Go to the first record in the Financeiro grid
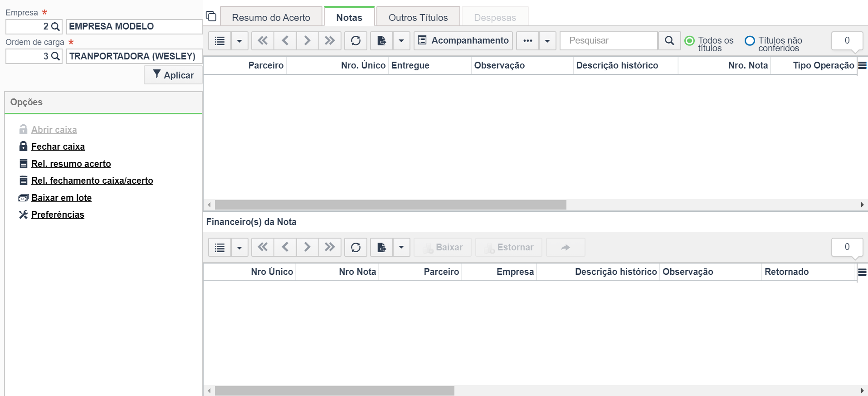The image size is (868, 396). 263,247
